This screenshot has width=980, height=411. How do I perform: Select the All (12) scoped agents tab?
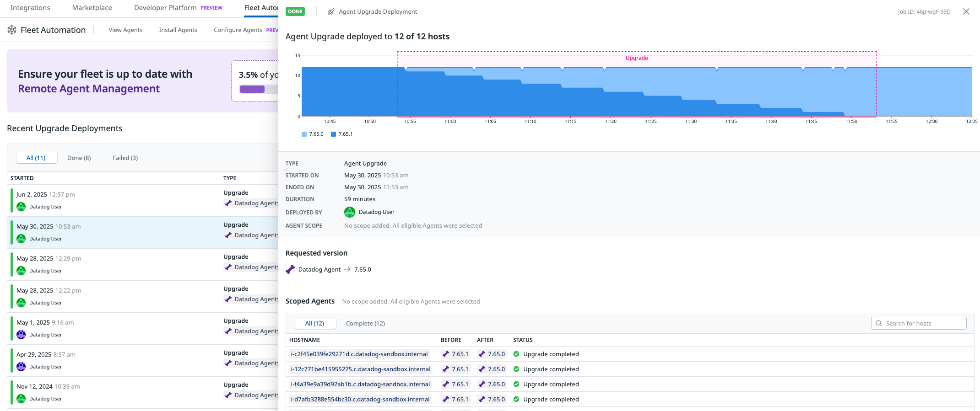(315, 323)
